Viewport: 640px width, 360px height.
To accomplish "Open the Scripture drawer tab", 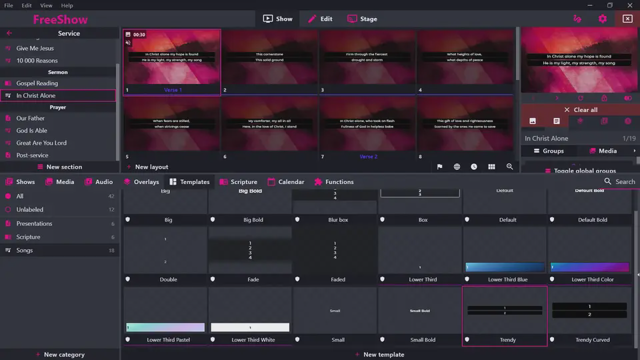I will 238,182.
